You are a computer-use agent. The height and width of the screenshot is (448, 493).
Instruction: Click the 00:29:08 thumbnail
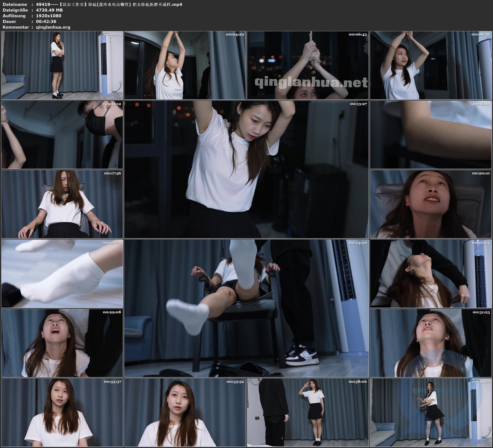(62, 343)
